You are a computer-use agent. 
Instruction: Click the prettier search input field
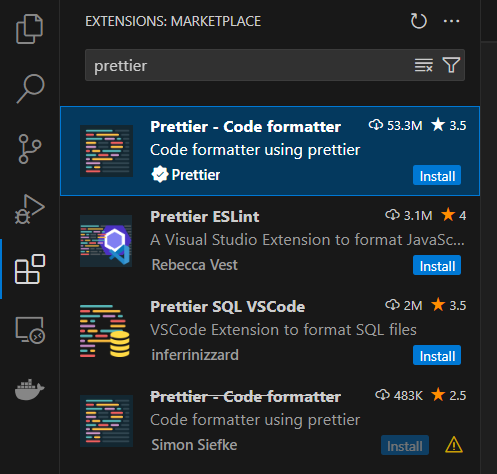(x=247, y=65)
